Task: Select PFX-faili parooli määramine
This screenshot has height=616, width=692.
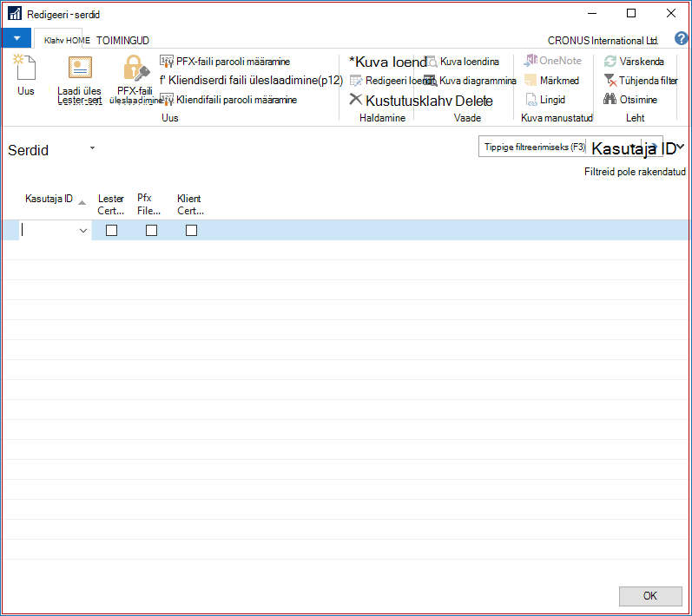Action: click(225, 62)
